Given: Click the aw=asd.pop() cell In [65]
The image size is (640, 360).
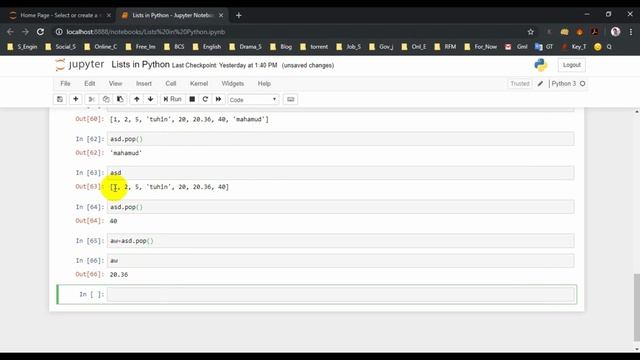Looking at the screenshot, I should [x=340, y=241].
